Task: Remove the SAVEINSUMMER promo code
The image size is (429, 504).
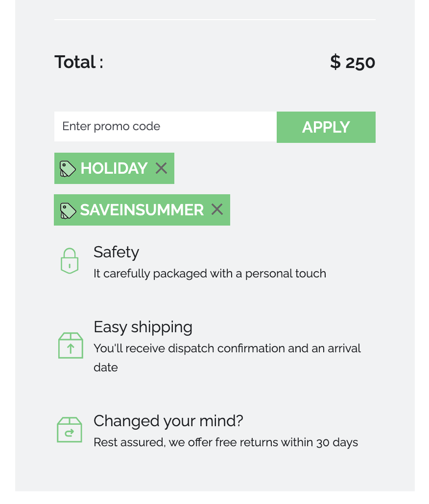Action: pyautogui.click(x=217, y=209)
